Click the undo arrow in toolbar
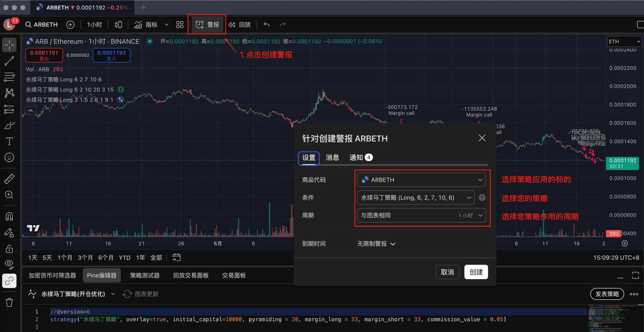 click(267, 25)
